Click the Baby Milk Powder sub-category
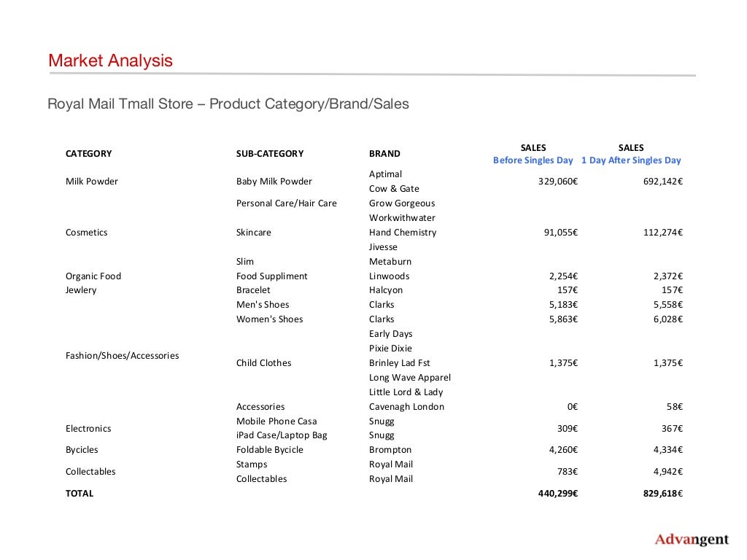This screenshot has height=560, width=747. pyautogui.click(x=274, y=182)
